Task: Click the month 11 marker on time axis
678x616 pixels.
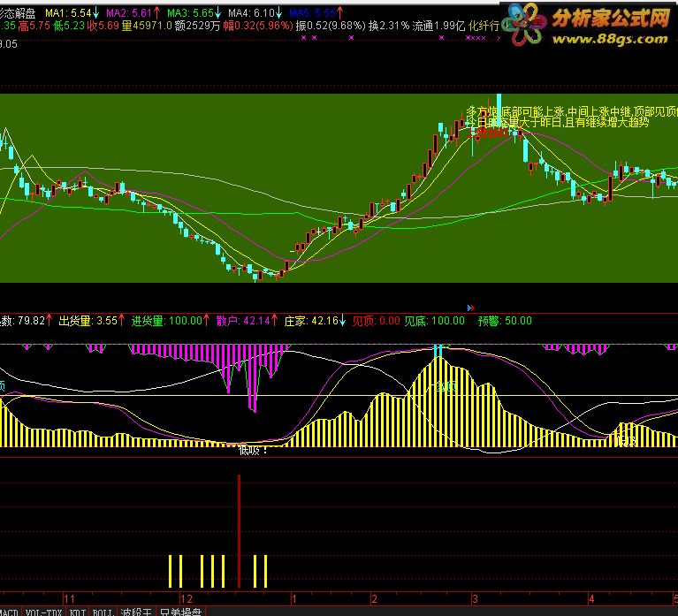Action: point(70,598)
